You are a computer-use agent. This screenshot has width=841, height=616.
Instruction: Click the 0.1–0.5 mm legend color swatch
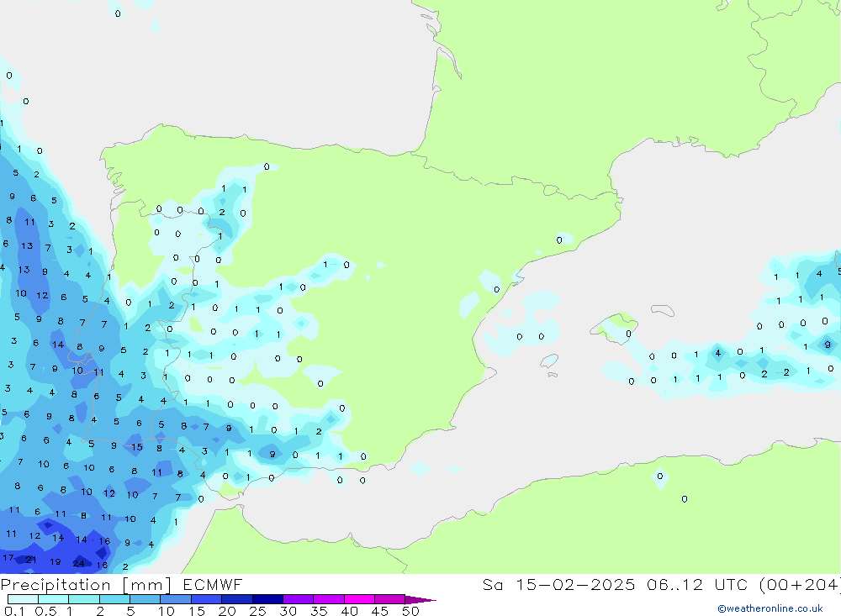23,599
